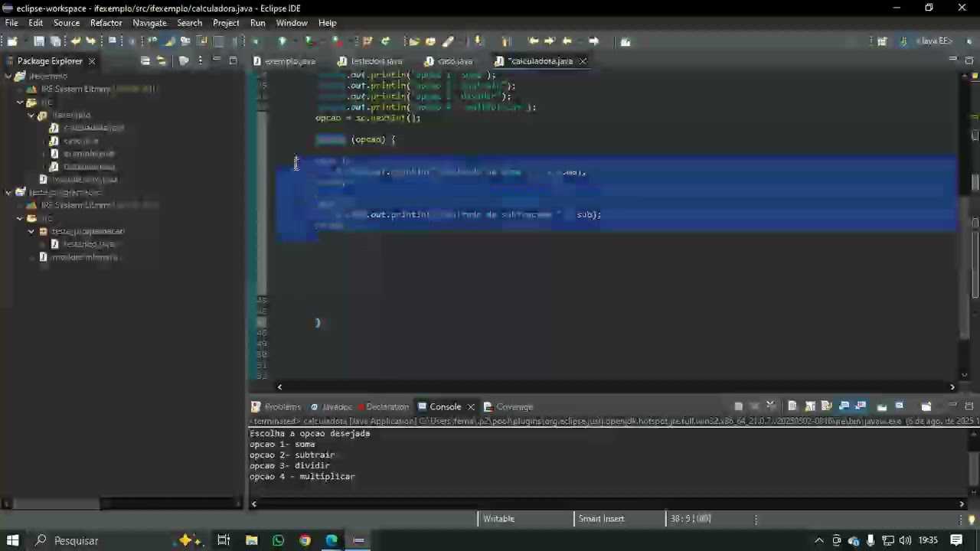980x551 pixels.
Task: Click the Debug bug icon in toolbar
Action: (x=256, y=41)
